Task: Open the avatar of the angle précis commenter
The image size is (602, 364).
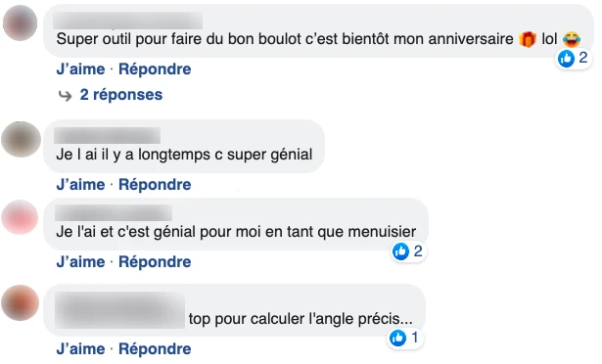Action: 20,303
